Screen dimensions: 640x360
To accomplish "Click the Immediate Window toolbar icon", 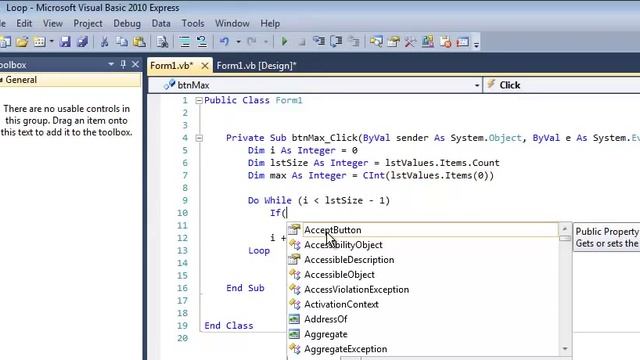I will click(463, 42).
